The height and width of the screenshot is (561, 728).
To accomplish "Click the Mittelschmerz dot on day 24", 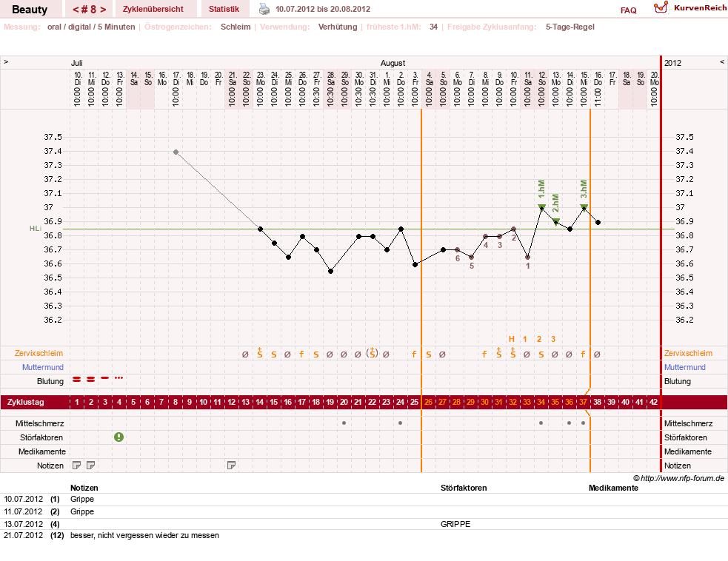I will click(x=400, y=423).
